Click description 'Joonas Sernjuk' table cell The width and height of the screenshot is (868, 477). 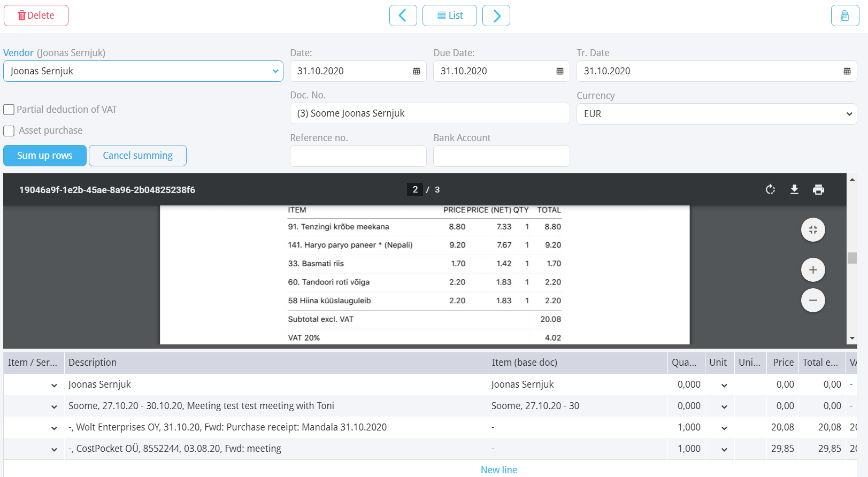pos(276,384)
